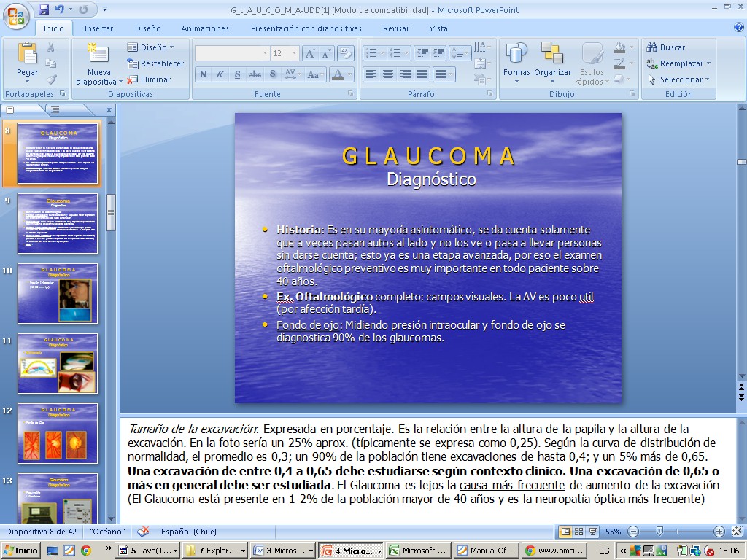Toggle italic formatting (K)
Image resolution: width=747 pixels, height=560 pixels.
[220, 74]
